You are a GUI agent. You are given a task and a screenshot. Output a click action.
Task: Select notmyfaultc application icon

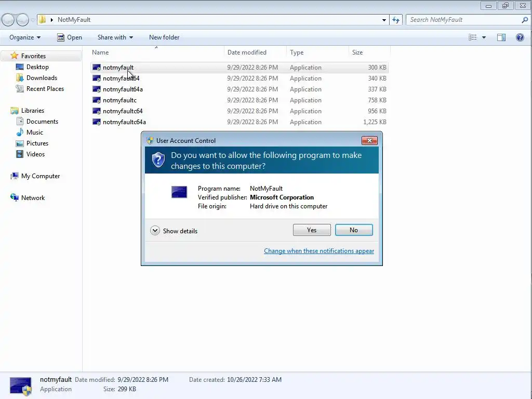point(97,100)
